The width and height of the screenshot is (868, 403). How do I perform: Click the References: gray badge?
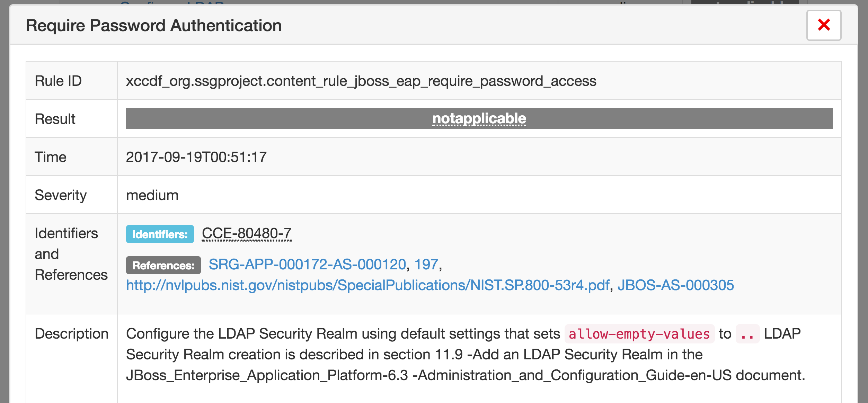(x=163, y=265)
